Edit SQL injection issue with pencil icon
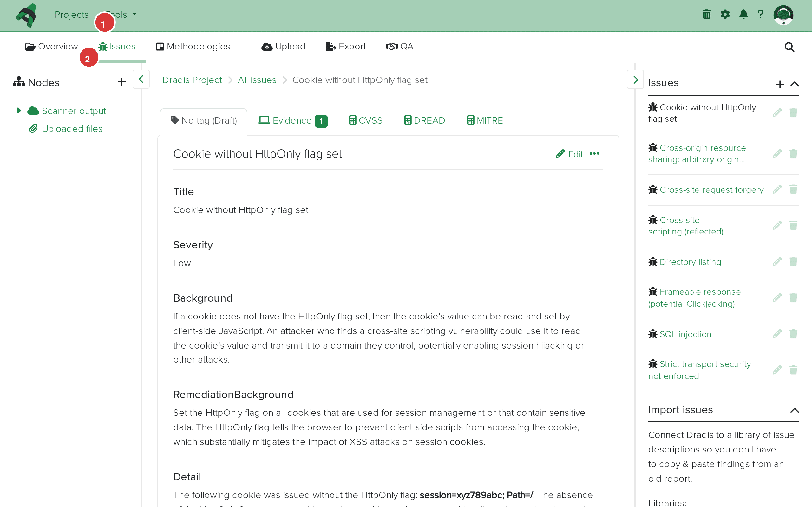 [x=777, y=334]
